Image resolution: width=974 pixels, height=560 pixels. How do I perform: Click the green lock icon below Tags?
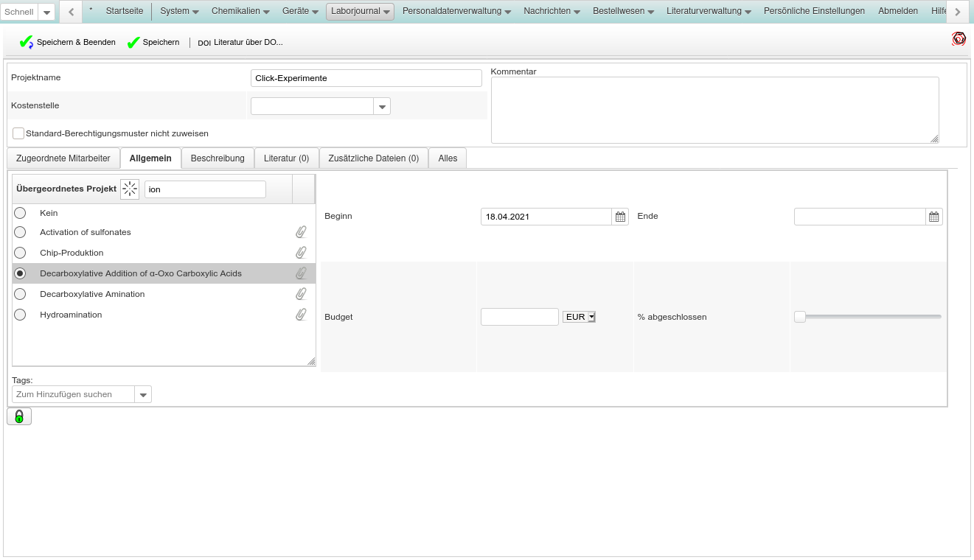click(19, 416)
